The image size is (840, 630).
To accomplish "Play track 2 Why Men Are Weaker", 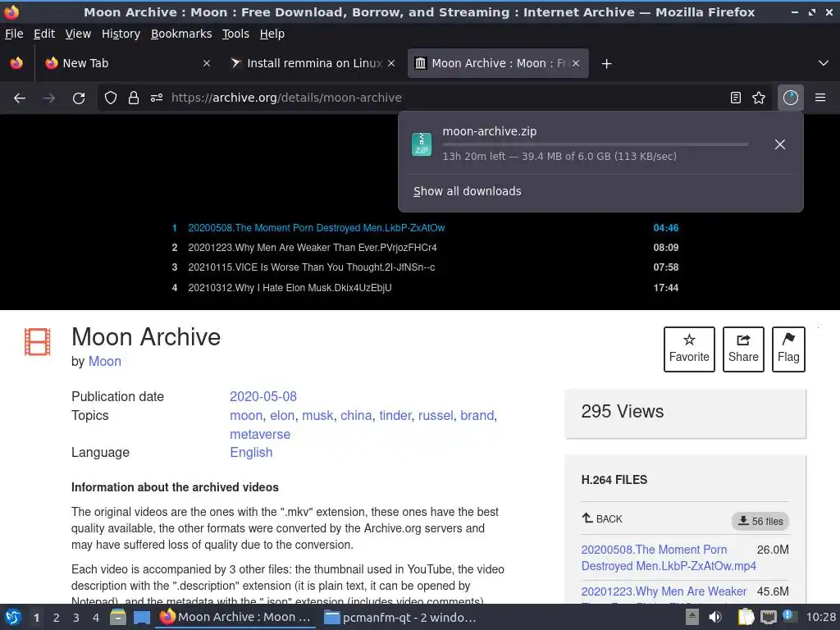I will 426,248.
